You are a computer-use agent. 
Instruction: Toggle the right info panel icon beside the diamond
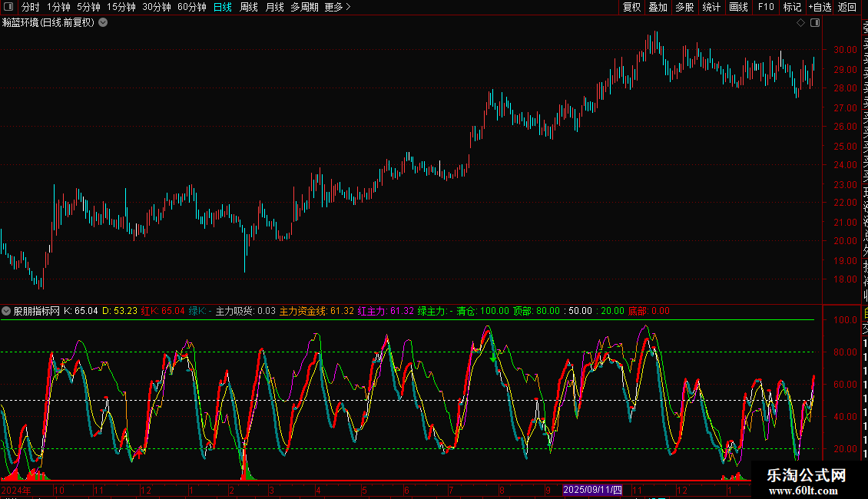(815, 23)
